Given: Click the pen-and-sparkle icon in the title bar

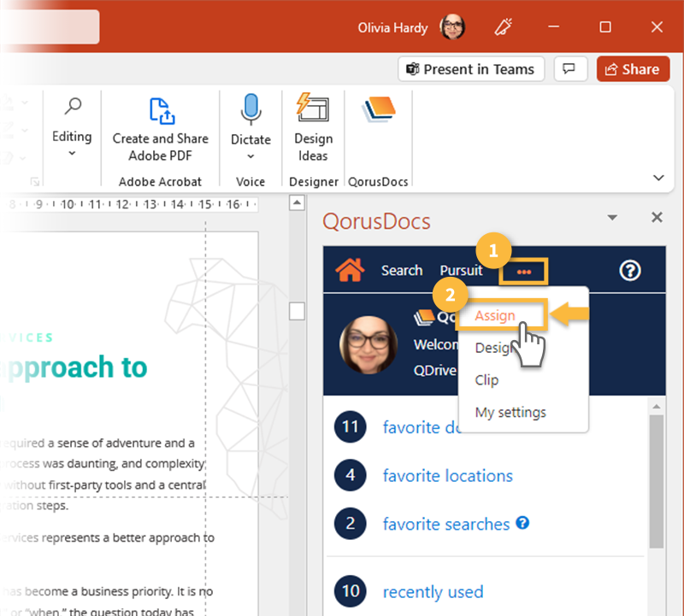Looking at the screenshot, I should tap(503, 27).
